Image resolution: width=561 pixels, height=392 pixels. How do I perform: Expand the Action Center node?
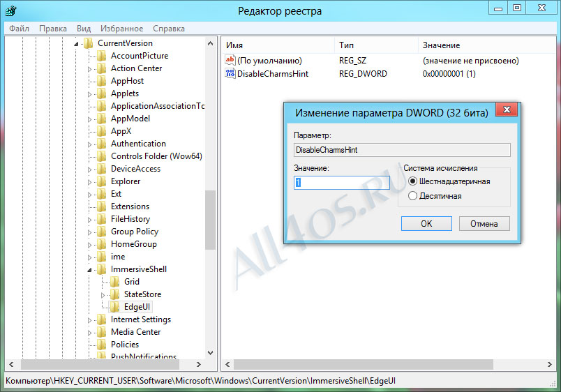[89, 69]
